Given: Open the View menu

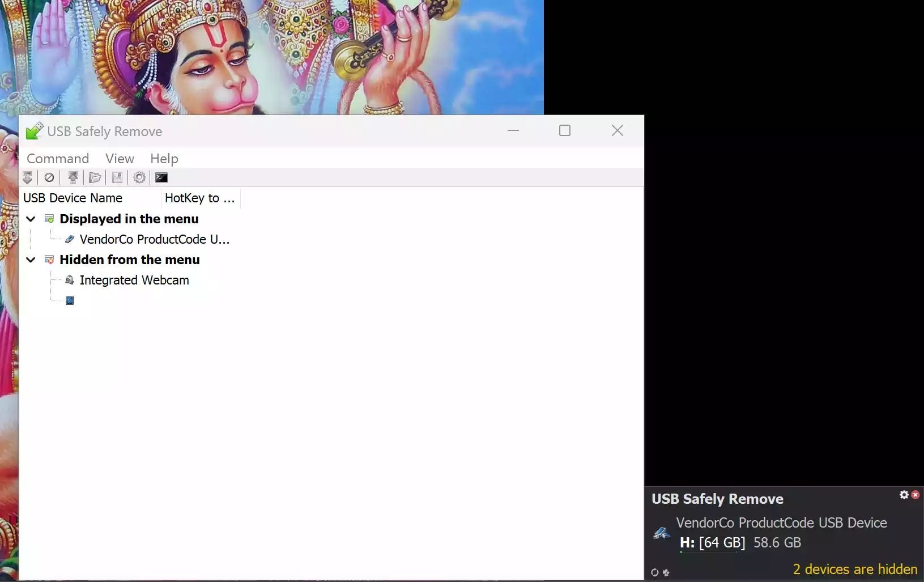Looking at the screenshot, I should click(x=120, y=159).
